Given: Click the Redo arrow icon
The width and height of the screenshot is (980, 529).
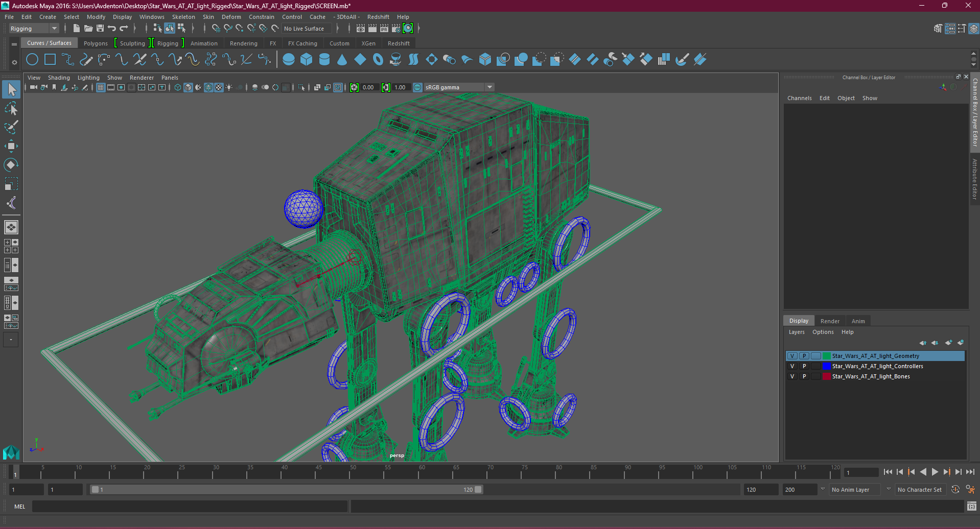Looking at the screenshot, I should tap(124, 29).
